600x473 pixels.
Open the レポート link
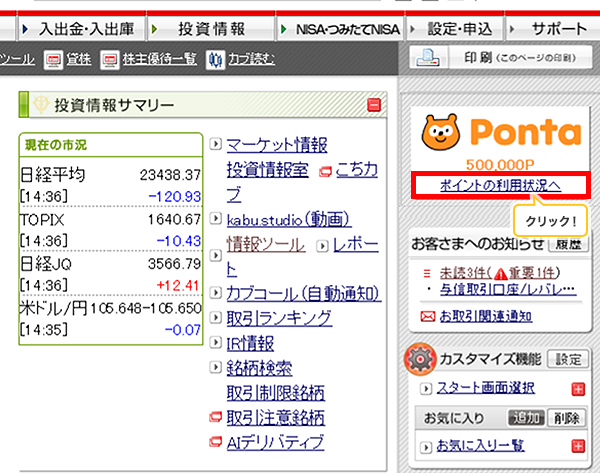point(355,244)
